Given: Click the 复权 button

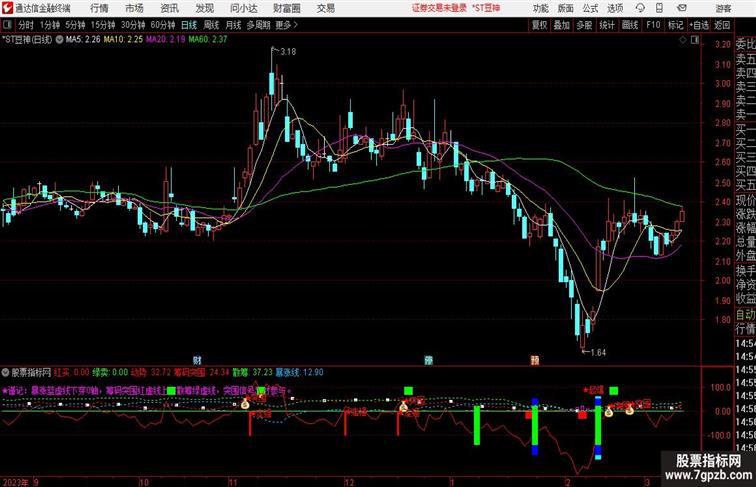Looking at the screenshot, I should [540, 25].
